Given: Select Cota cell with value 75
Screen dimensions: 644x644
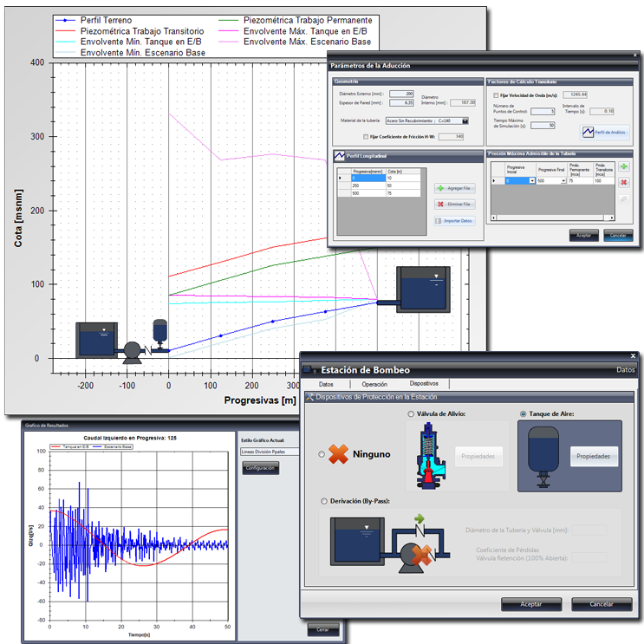Looking at the screenshot, I should (x=403, y=193).
